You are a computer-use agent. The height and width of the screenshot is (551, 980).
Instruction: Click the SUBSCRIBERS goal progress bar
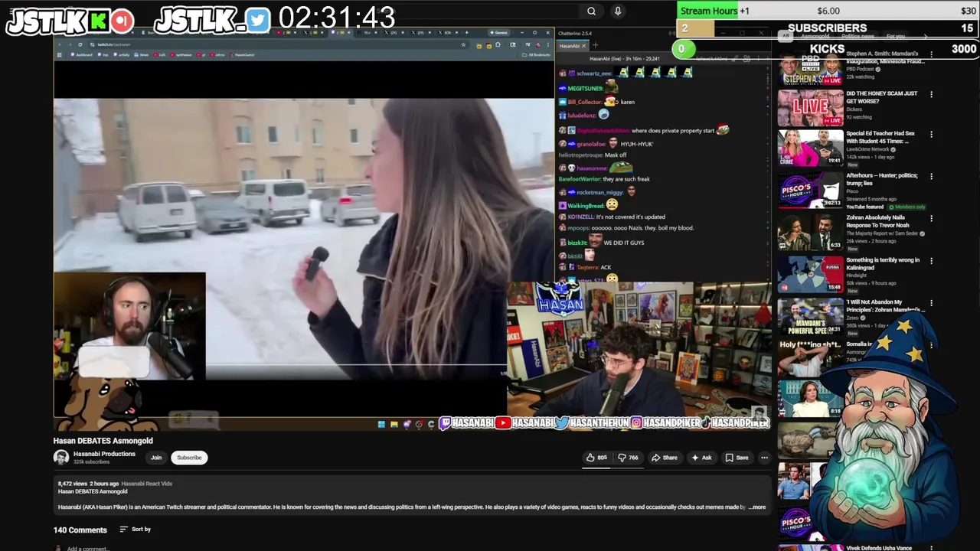click(827, 28)
